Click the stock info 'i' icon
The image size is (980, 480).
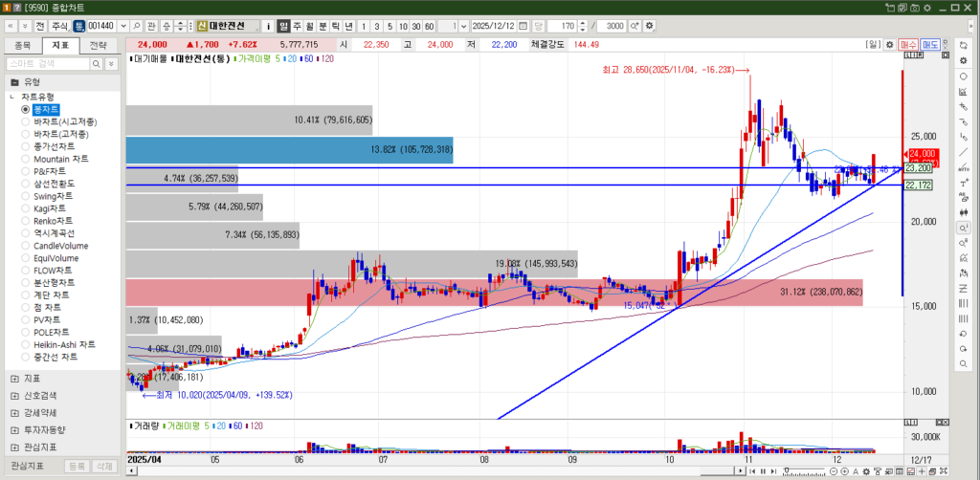(268, 26)
